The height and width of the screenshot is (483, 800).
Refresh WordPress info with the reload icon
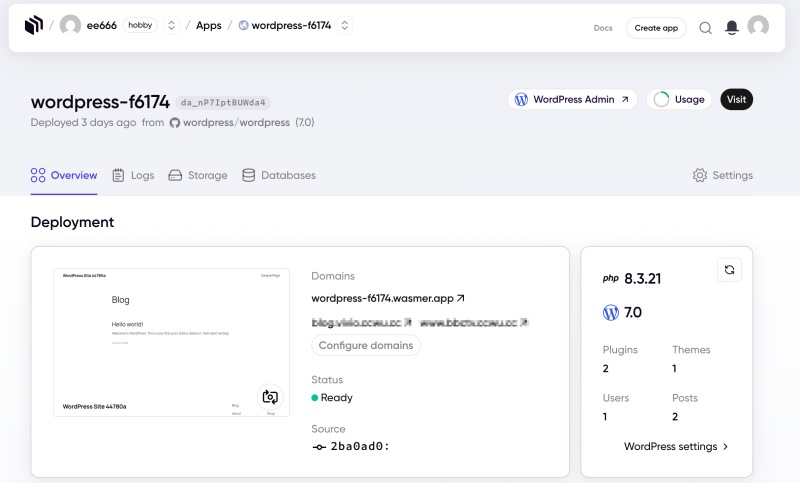pos(730,270)
